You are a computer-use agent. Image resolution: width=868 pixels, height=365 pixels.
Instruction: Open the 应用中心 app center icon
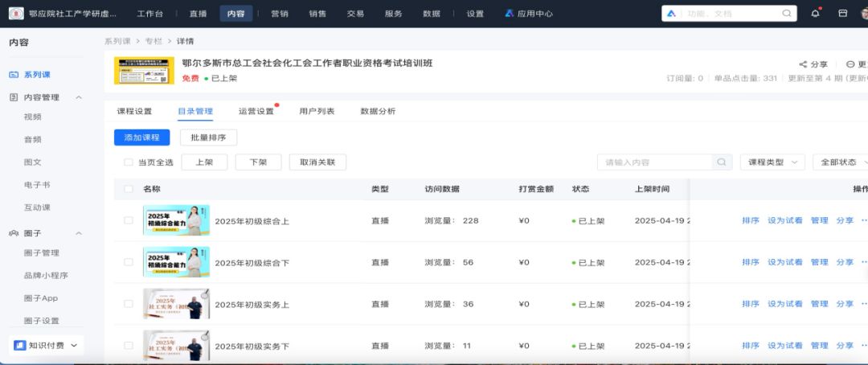(x=510, y=14)
